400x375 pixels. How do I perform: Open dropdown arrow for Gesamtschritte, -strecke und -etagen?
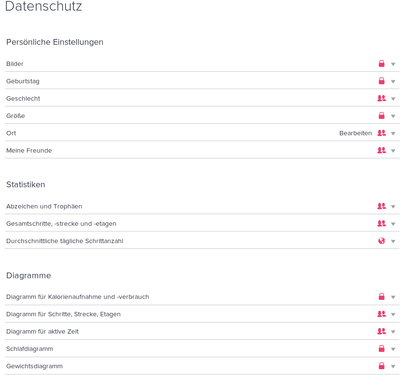point(393,224)
